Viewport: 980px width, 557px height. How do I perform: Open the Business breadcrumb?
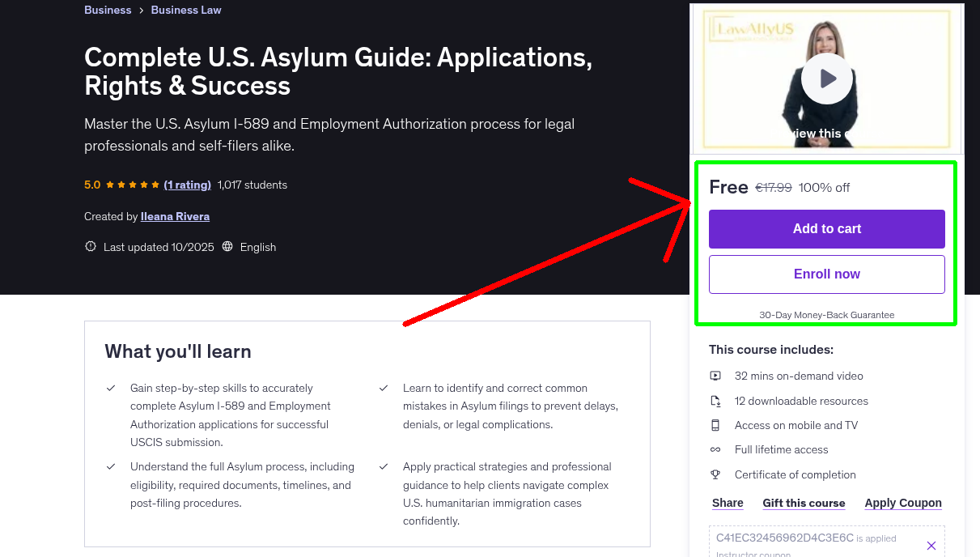click(x=108, y=10)
